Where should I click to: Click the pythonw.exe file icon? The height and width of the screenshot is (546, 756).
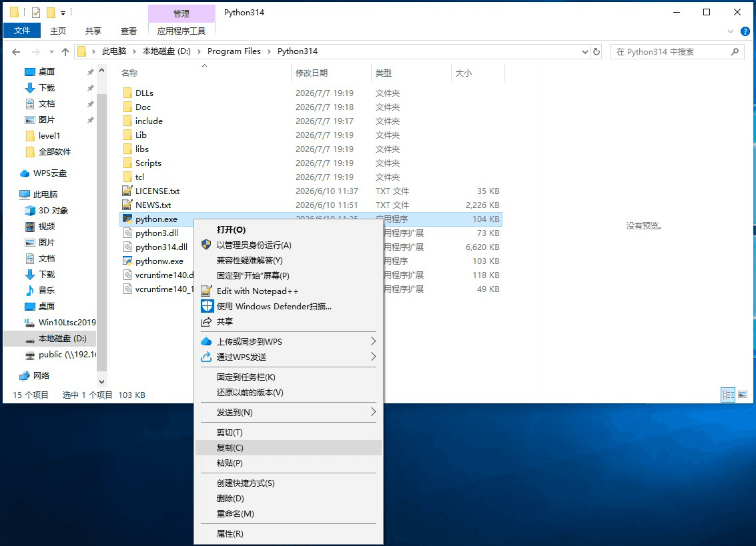[127, 261]
